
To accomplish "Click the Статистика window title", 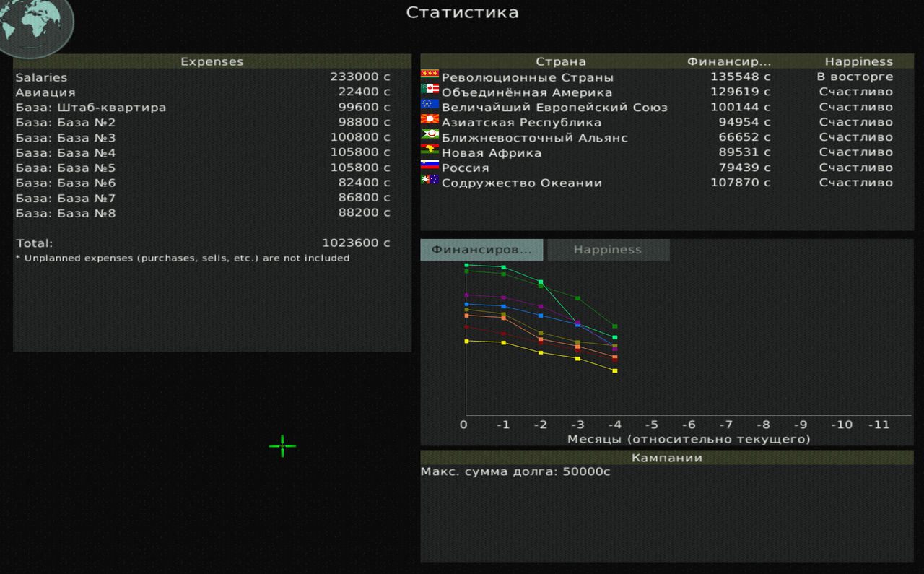I will pyautogui.click(x=462, y=12).
